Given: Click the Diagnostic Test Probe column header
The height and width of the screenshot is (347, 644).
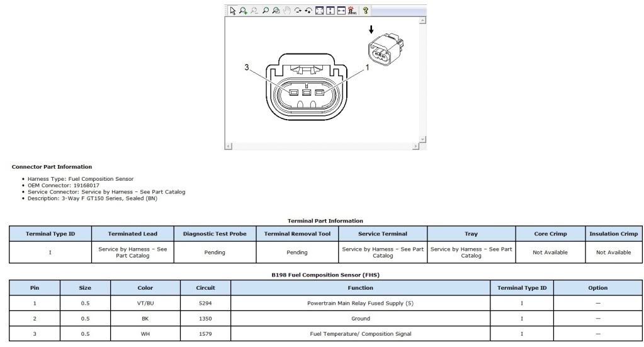Looking at the screenshot, I should coord(215,234).
